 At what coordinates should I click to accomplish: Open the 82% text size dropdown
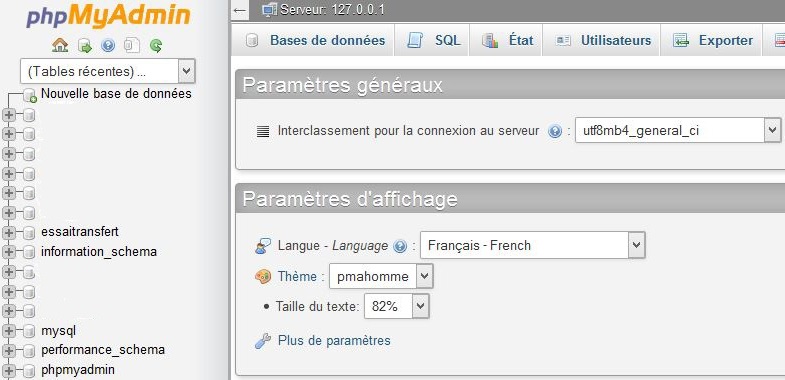click(x=397, y=306)
